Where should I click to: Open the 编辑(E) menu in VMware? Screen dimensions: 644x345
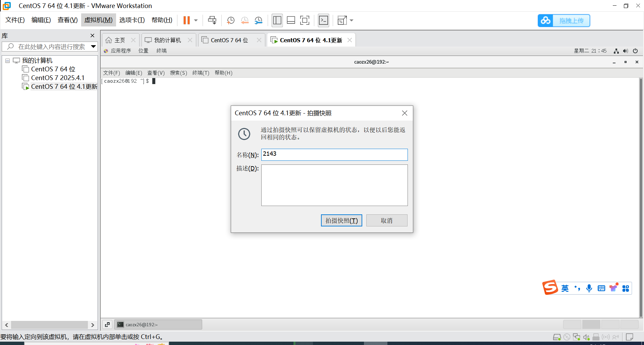41,20
